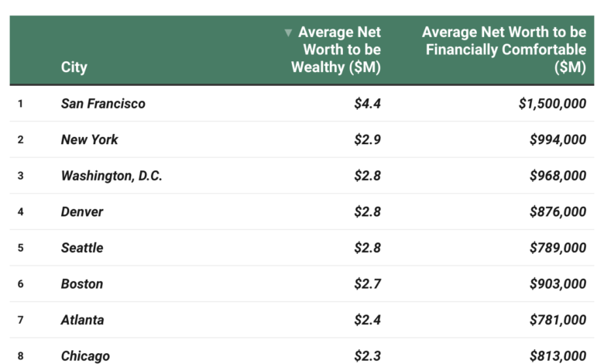This screenshot has width=604, height=364.
Task: Select the Atlanta city cell
Action: (82, 320)
